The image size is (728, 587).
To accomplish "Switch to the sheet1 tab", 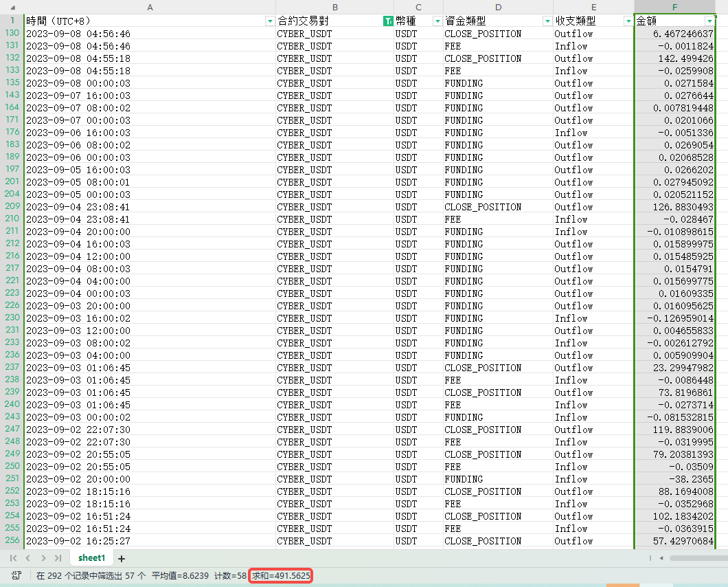I will pyautogui.click(x=91, y=558).
